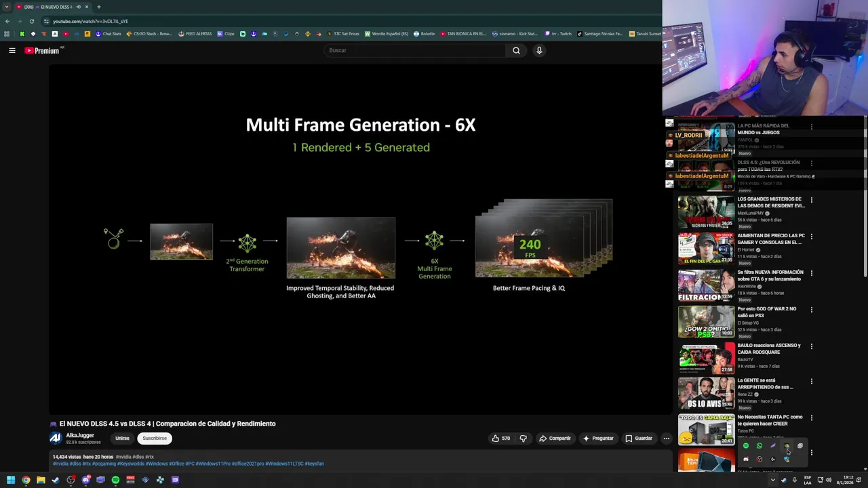The width and height of the screenshot is (868, 488).
Task: Open the Boludle bookmark
Action: tap(424, 34)
